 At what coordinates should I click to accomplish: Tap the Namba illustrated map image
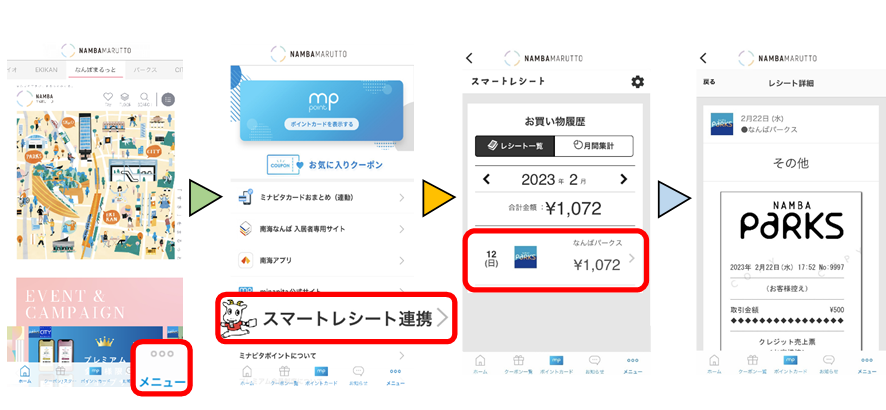pyautogui.click(x=96, y=185)
